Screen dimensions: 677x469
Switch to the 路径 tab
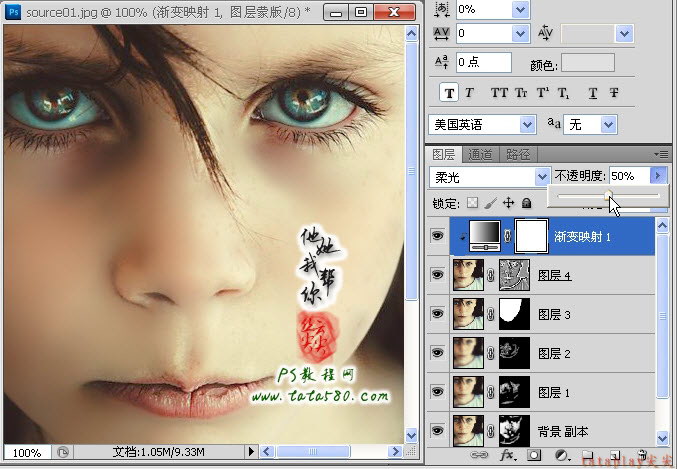[x=518, y=154]
